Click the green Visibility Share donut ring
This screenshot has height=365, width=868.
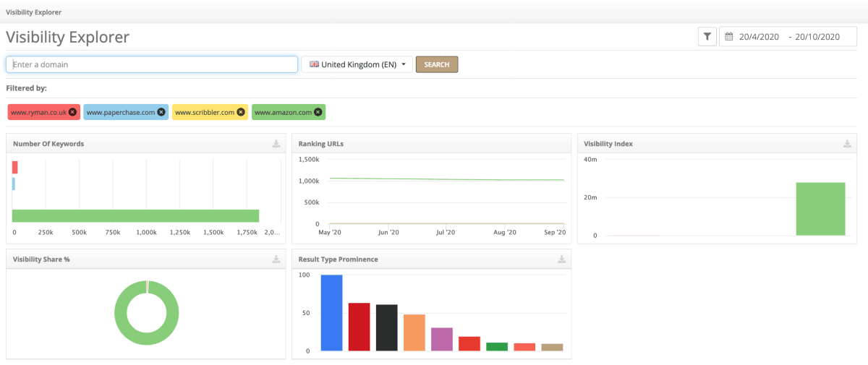tap(147, 312)
